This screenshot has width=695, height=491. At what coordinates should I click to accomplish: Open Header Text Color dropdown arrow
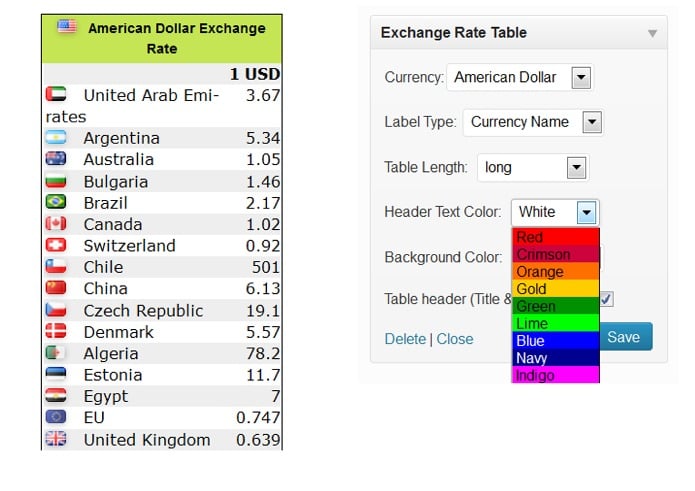[586, 212]
